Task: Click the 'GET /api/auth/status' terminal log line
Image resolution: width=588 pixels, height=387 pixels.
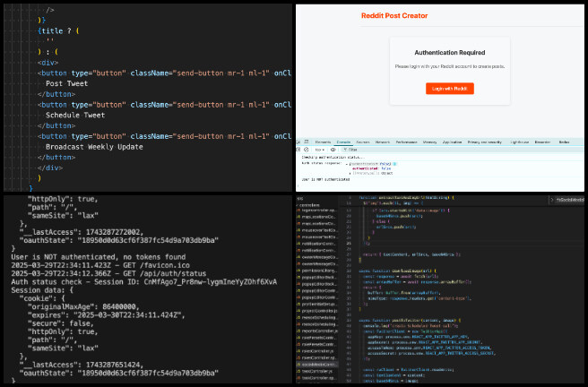Action: [x=108, y=273]
